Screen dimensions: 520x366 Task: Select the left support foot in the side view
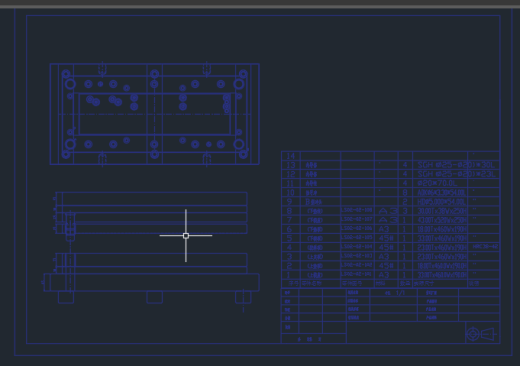point(66,297)
